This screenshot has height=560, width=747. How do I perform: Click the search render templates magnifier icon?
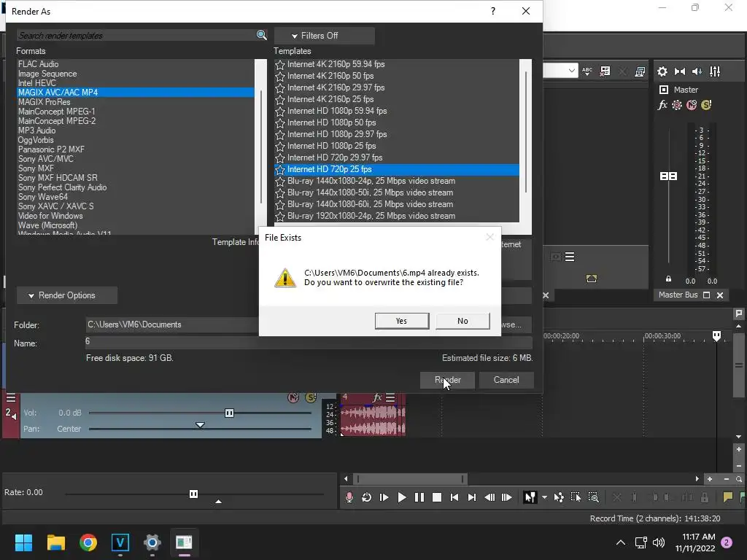tap(261, 35)
